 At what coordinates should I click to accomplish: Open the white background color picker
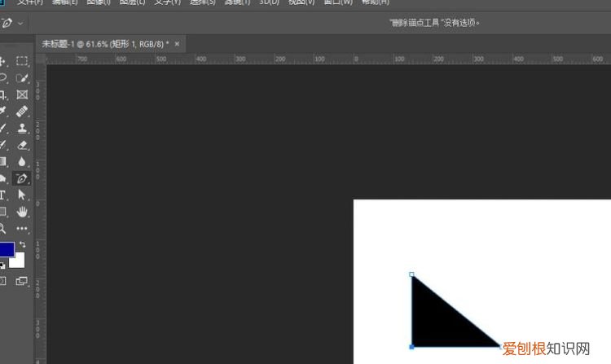coord(19,261)
